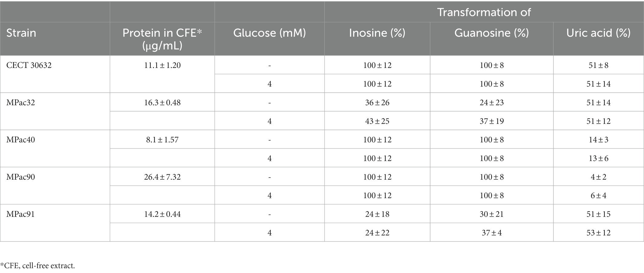The image size is (644, 273).
Task: Click the Uric acid (%) header
Action: point(598,33)
